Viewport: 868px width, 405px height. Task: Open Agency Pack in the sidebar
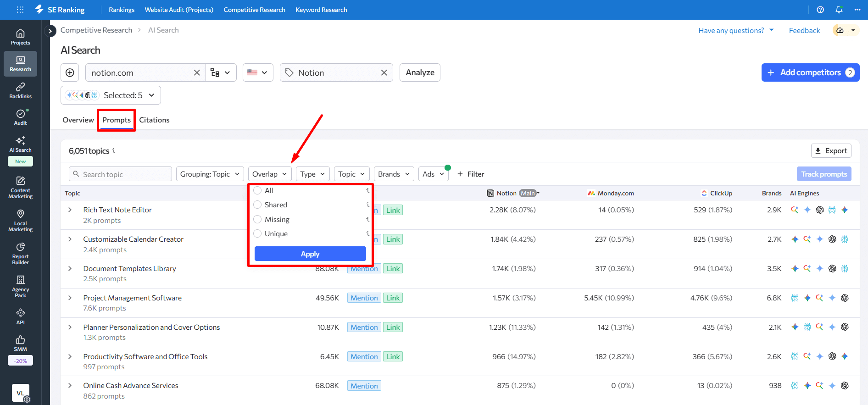(x=20, y=287)
